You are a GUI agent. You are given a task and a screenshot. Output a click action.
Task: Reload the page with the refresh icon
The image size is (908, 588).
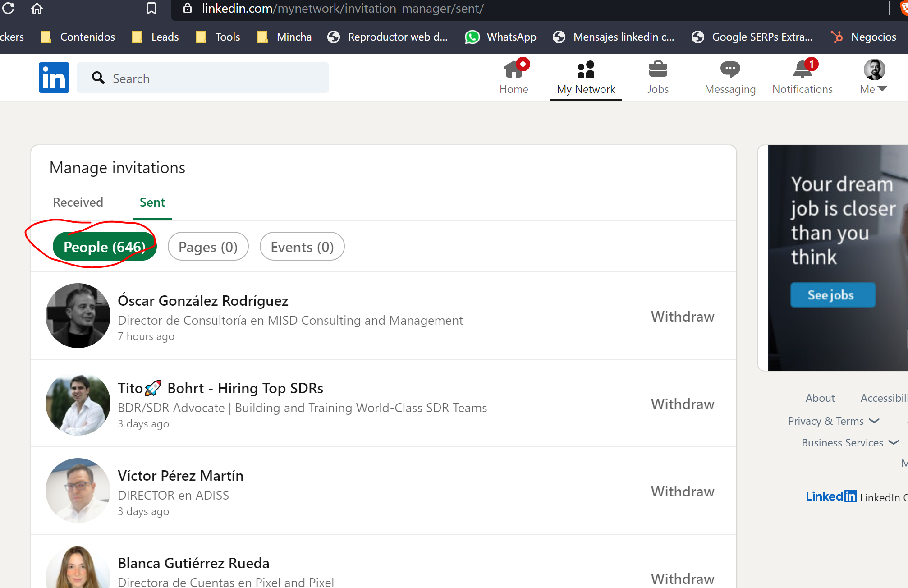8,8
